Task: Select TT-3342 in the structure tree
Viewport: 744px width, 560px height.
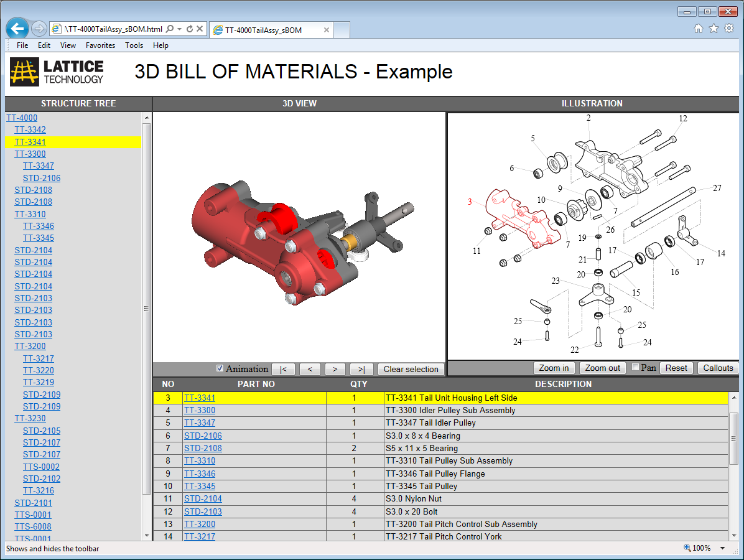Action: click(x=30, y=129)
